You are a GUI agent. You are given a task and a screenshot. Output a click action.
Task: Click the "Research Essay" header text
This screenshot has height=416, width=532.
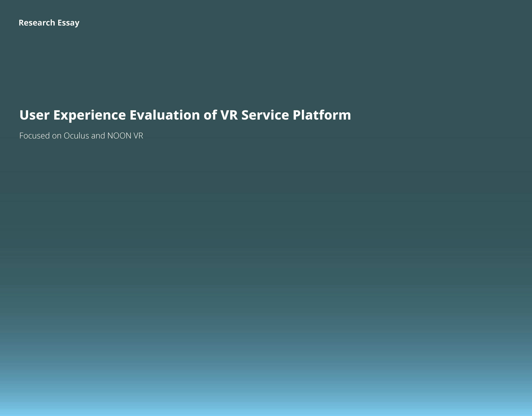pyautogui.click(x=49, y=23)
